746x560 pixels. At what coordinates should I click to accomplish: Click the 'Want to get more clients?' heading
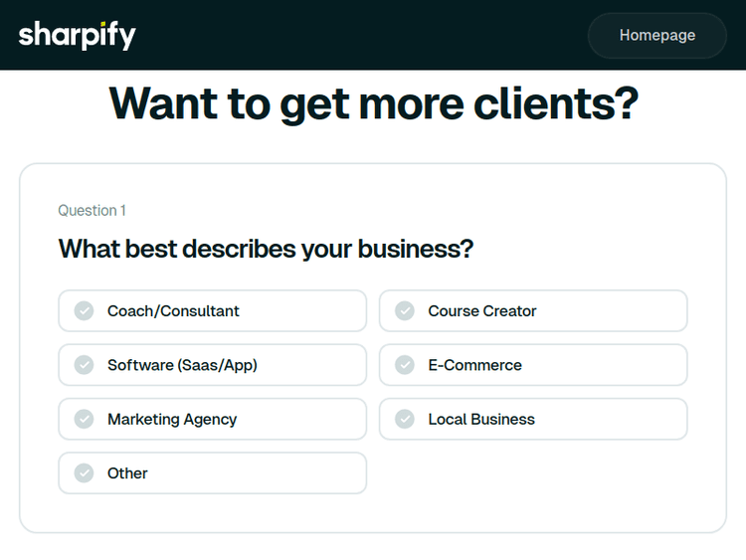(x=373, y=102)
